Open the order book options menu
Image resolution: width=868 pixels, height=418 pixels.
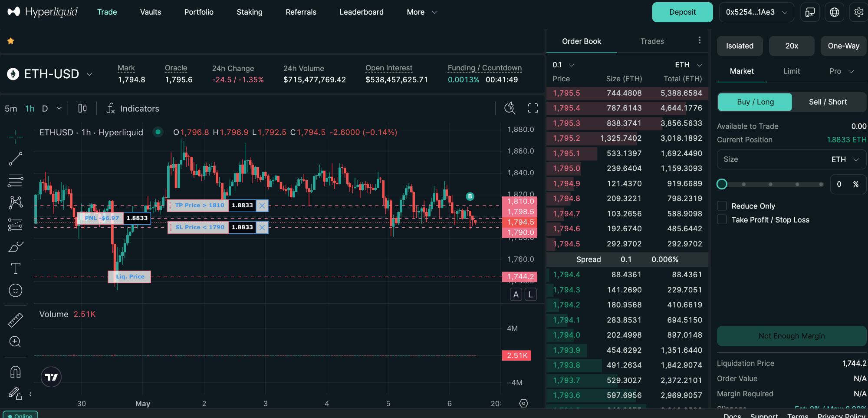pos(700,40)
